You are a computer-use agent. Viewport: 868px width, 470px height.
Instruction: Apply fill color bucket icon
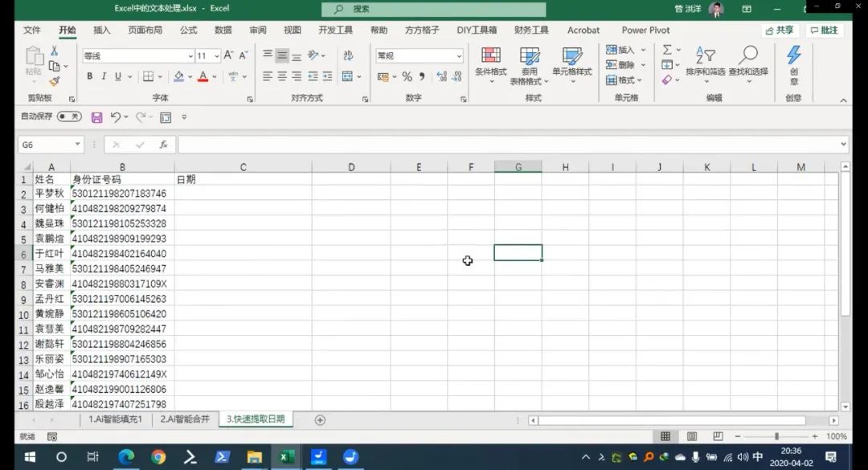pyautogui.click(x=178, y=76)
